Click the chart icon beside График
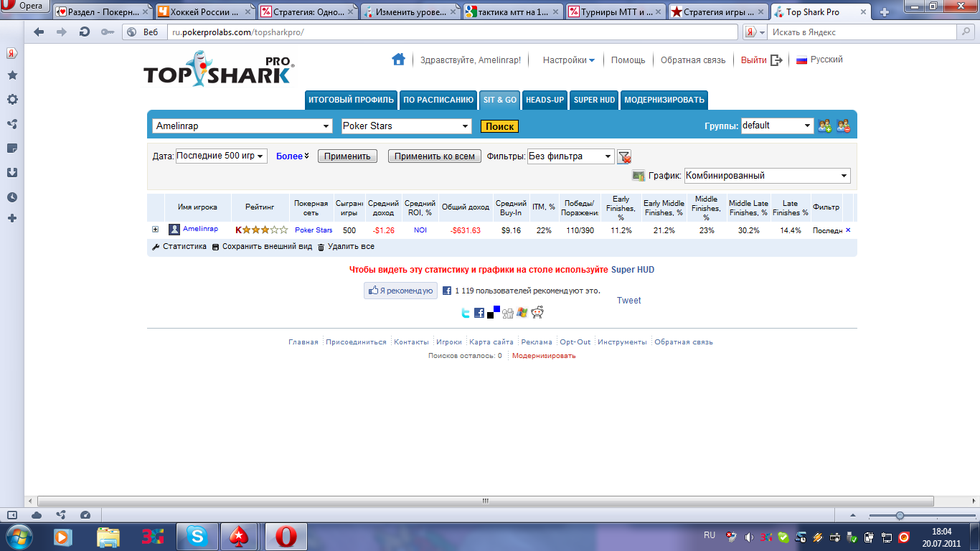The image size is (980, 551). click(x=639, y=176)
